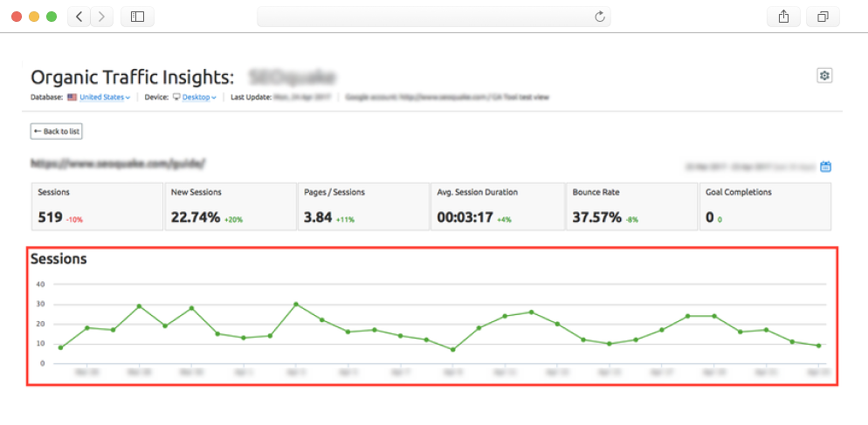This screenshot has width=868, height=425.
Task: Go forward using the Safari forward arrow
Action: pyautogui.click(x=101, y=17)
